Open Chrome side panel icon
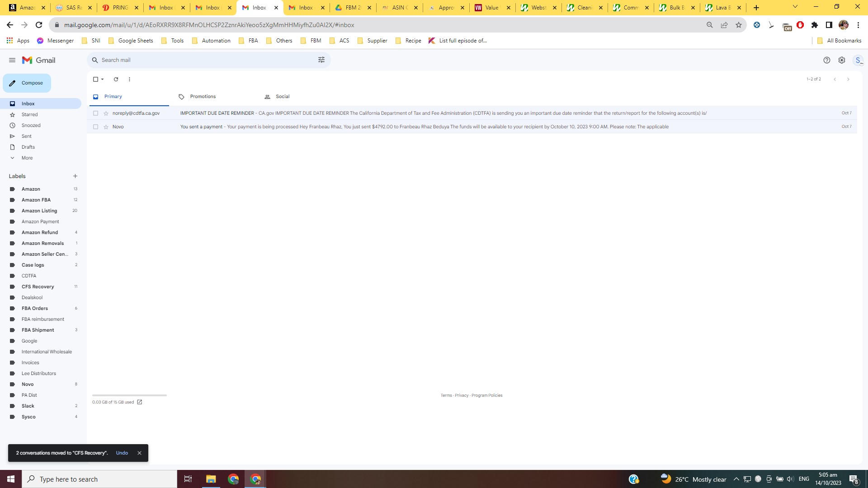Screen dimensions: 868x488 [x=829, y=25]
